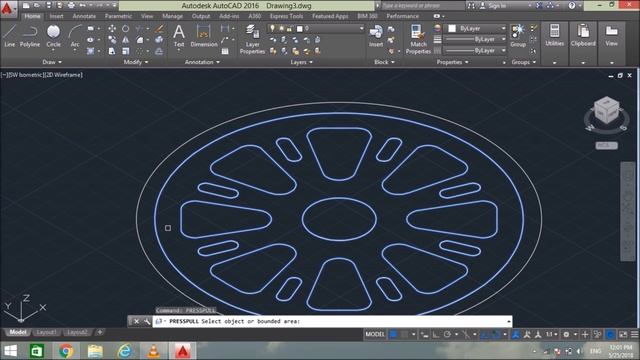
Task: Switch to the Layout1 tab
Action: [x=46, y=332]
